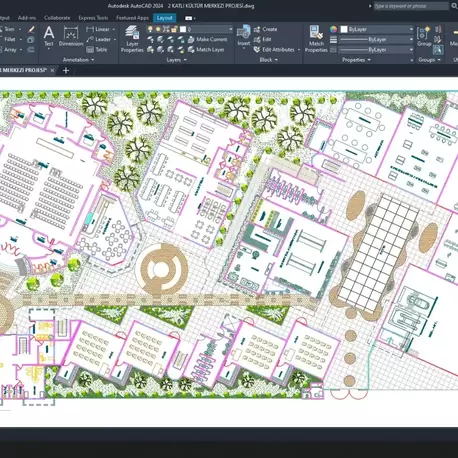Screen dimensions: 458x458
Task: Click the Trim tool
Action: pyautogui.click(x=9, y=29)
